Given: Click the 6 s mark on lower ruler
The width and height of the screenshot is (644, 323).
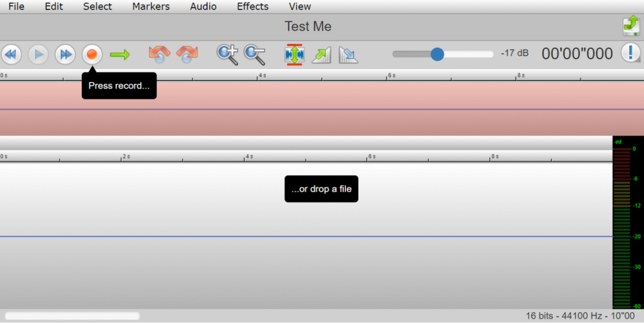Looking at the screenshot, I should pos(371,156).
